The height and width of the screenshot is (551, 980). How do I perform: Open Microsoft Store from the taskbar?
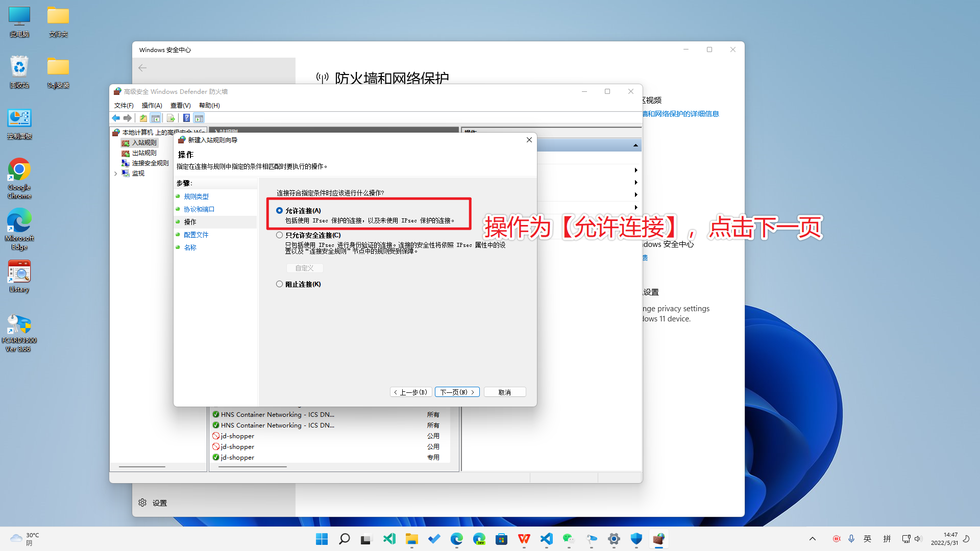click(502, 539)
